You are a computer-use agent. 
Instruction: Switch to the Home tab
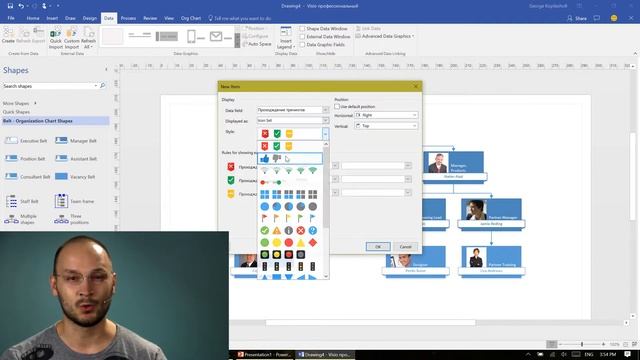coord(33,18)
